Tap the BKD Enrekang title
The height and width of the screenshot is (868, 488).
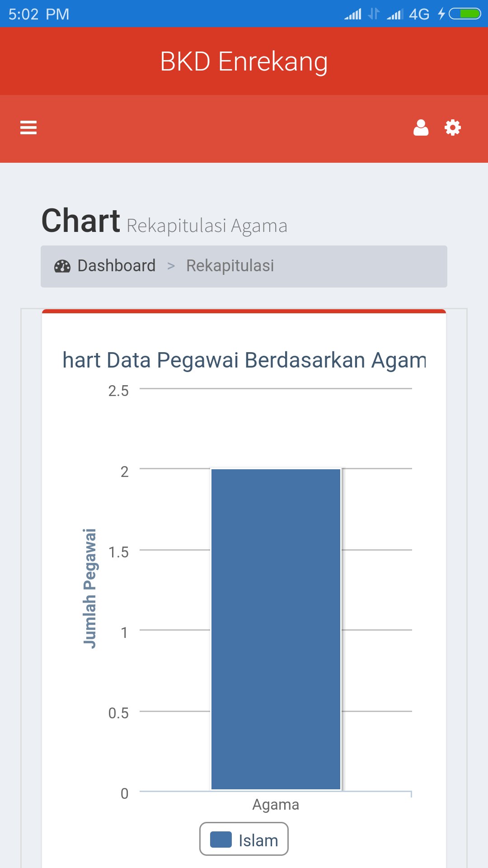244,61
